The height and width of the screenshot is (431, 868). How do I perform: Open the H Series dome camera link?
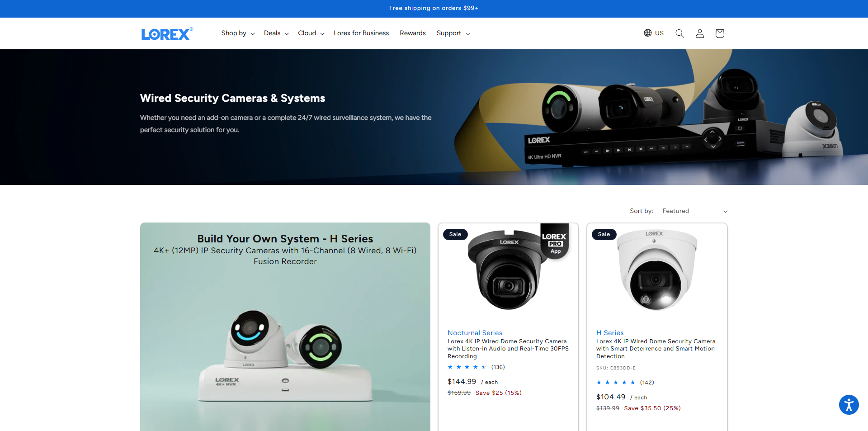coord(656,349)
